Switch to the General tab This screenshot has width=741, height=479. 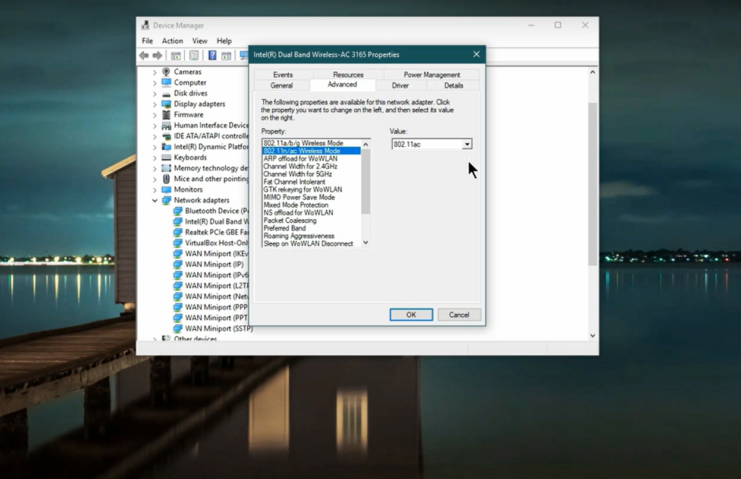click(x=282, y=86)
